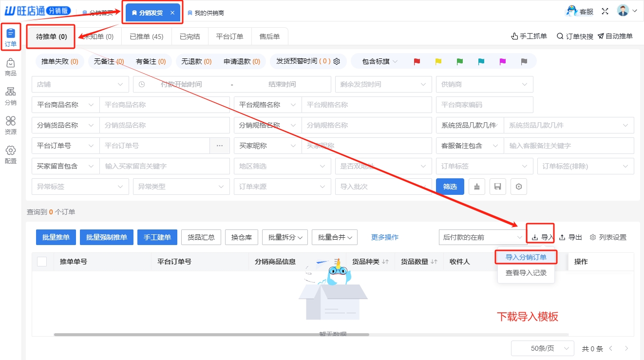
Task: Toggle the 推单失败 quick filter
Action: (x=59, y=61)
